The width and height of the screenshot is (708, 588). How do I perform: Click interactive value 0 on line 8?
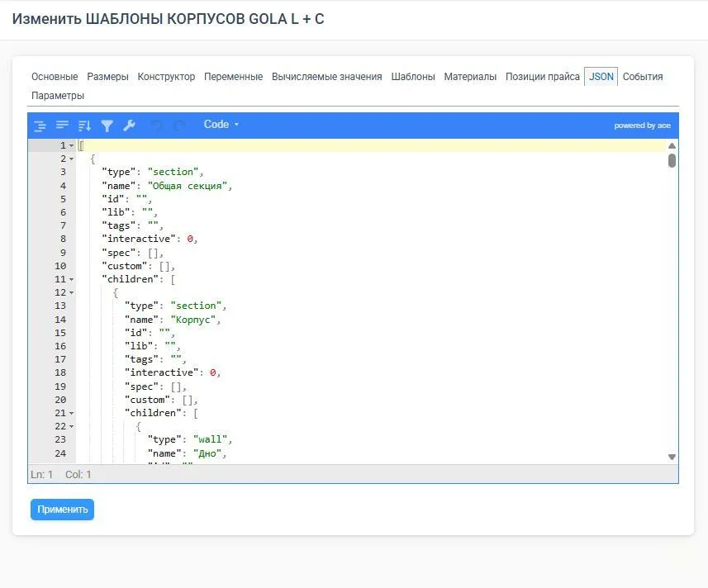tap(190, 239)
